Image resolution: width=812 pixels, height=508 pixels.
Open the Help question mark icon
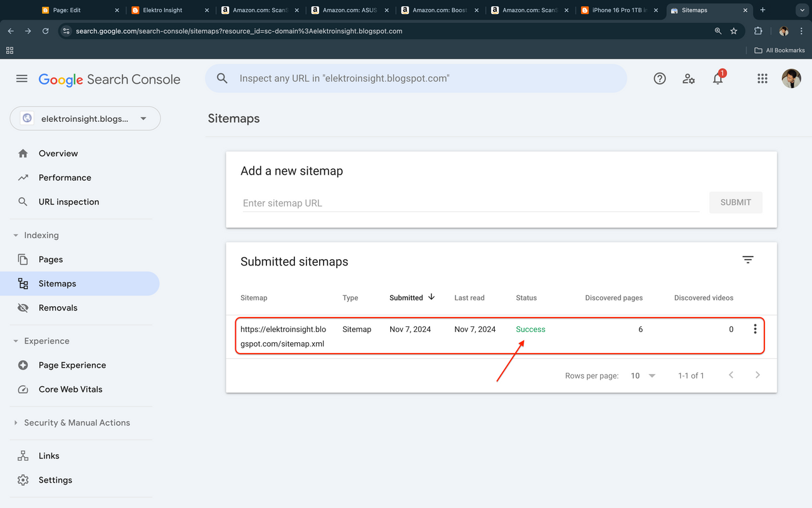tap(660, 79)
